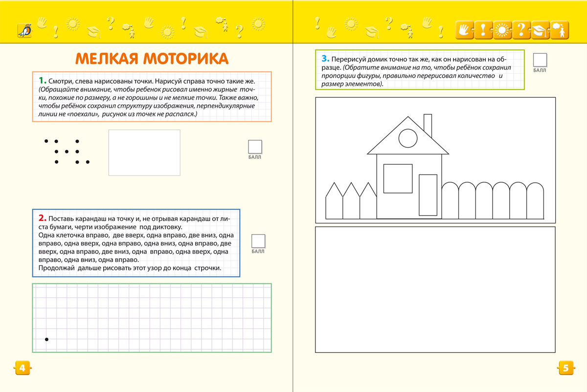Click the door of the sample house
This screenshot has width=587, height=392.
[x=428, y=196]
